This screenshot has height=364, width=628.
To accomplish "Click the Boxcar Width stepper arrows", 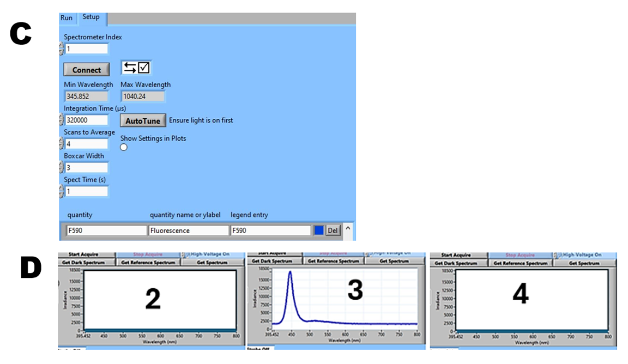I will 61,168.
